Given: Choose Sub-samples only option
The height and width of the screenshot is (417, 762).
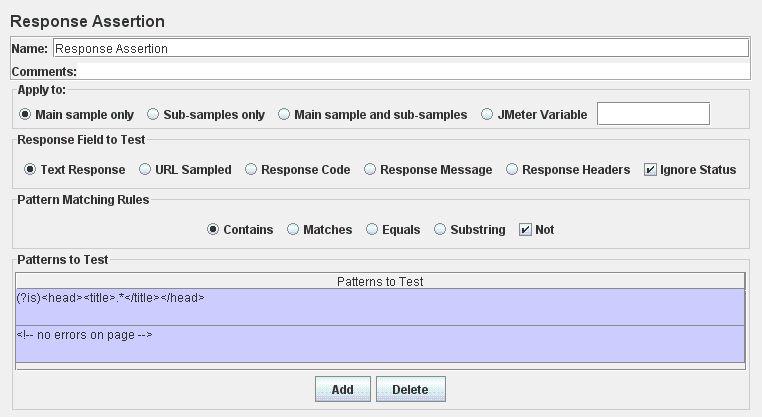Looking at the screenshot, I should tap(154, 115).
